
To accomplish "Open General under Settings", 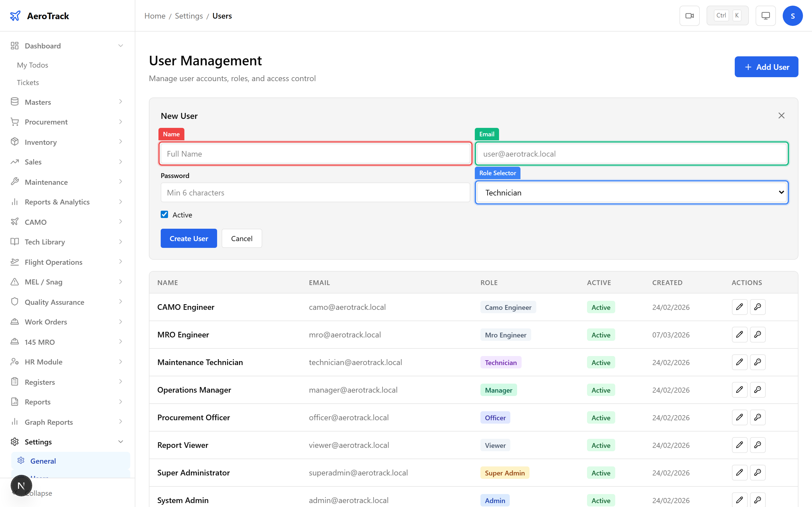I will 44,461.
